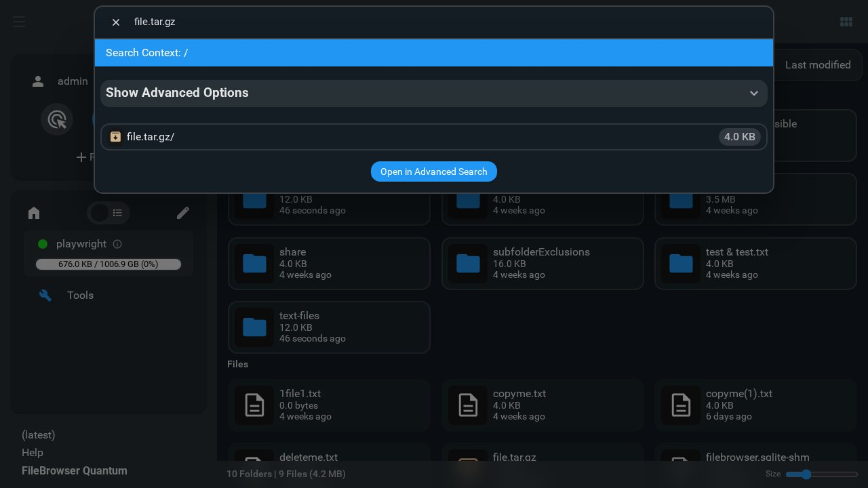Screen dimensions: 868x488
Task: Select file.tar.gz in the files list
Action: point(542,453)
